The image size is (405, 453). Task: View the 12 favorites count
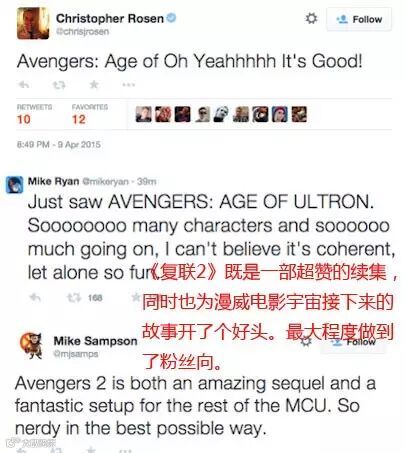[79, 119]
